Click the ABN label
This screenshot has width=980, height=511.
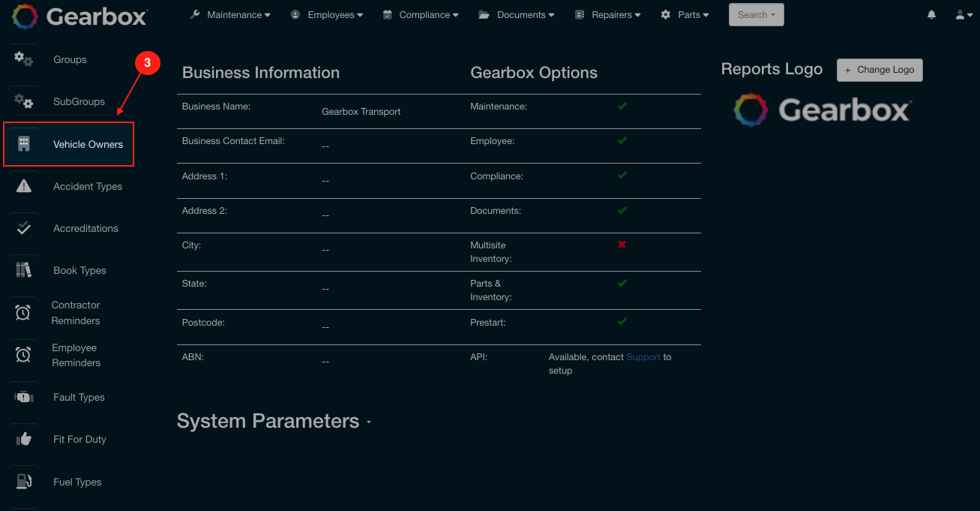tap(193, 357)
